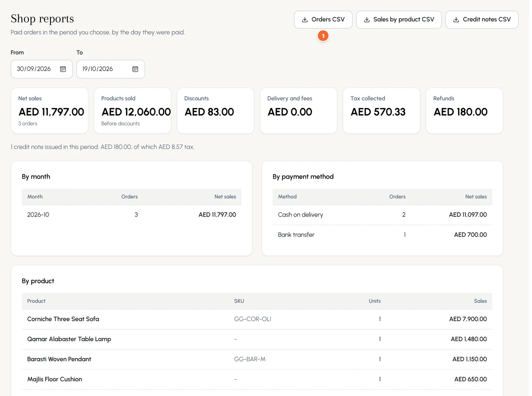
Task: Select the Delivery and fees AED 0.00 value
Action: [290, 112]
